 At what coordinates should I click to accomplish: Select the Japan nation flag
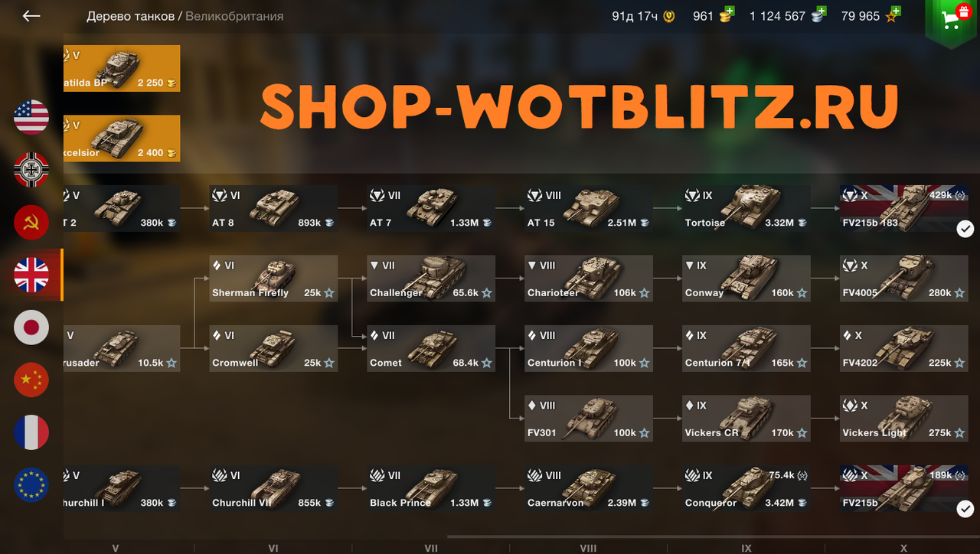(x=31, y=328)
